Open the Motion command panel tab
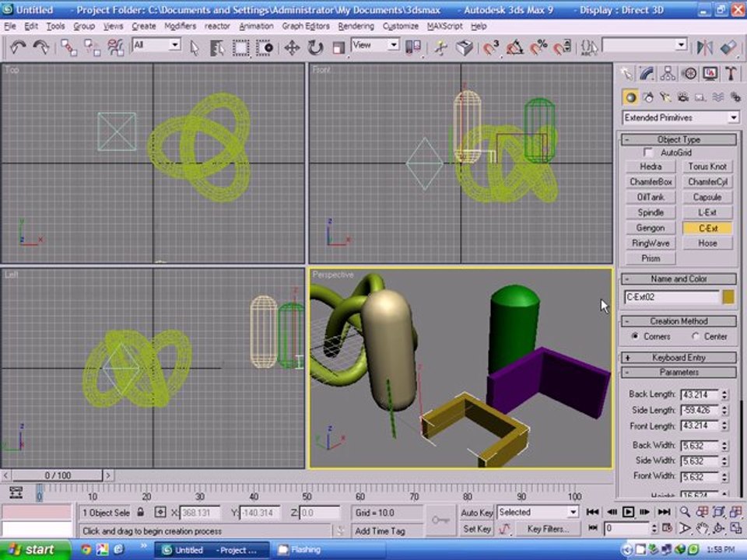This screenshot has height=560, width=747. click(689, 73)
